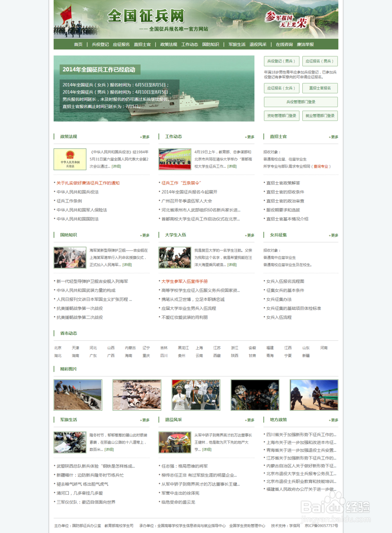Expand 更多 for 大学生入伍 section

coord(250,235)
